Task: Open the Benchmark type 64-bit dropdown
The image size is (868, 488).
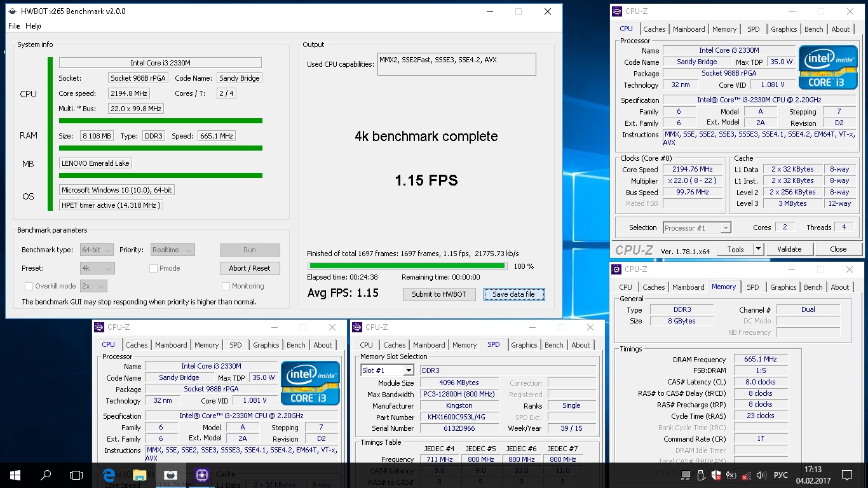Action: click(97, 250)
